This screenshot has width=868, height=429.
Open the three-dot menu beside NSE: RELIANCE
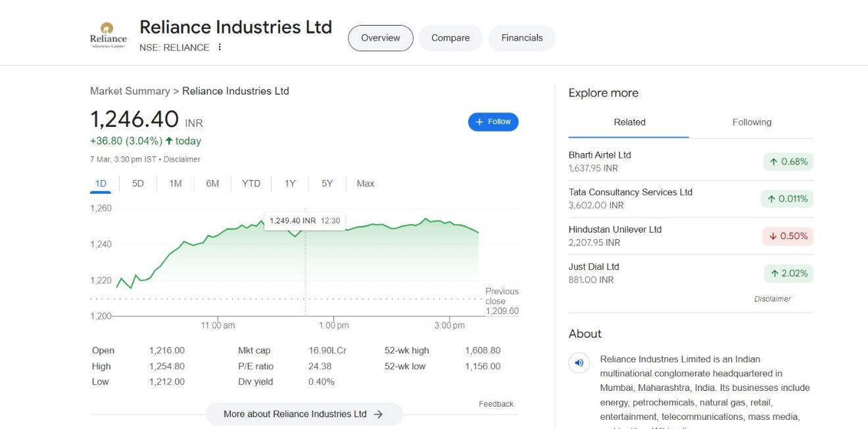pyautogui.click(x=220, y=47)
